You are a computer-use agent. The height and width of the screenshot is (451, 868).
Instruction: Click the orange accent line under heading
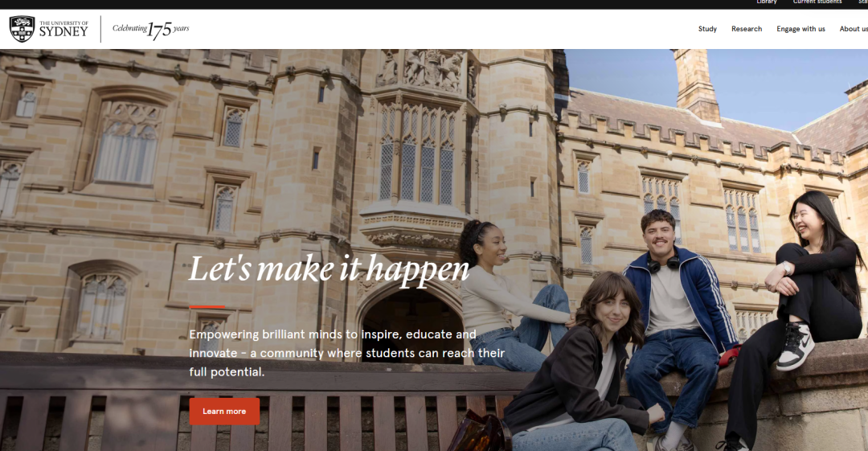pos(207,306)
